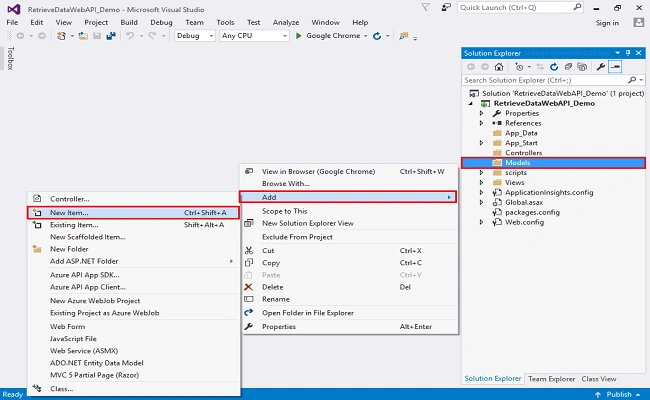Click the Save toolbar icon

tap(97, 36)
